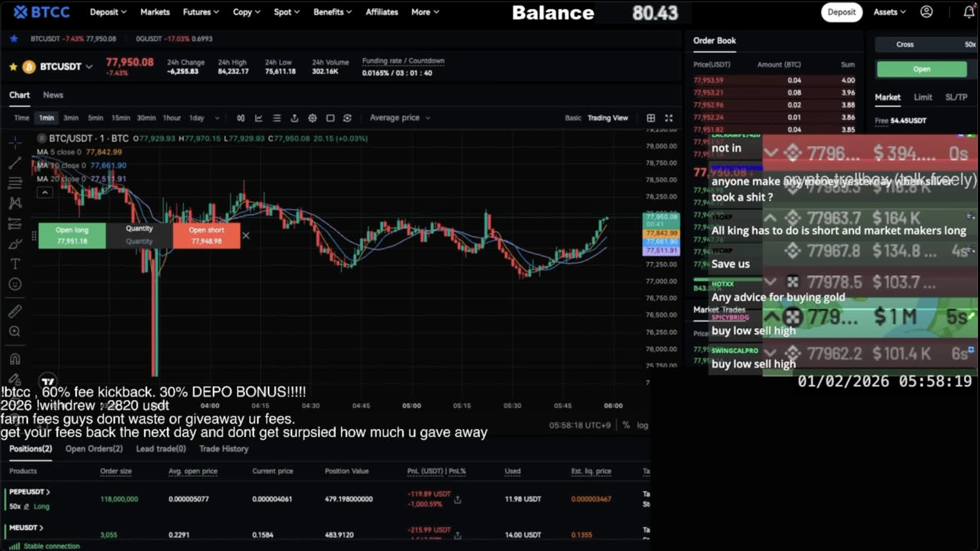Switch to Trade History tab

click(x=224, y=449)
